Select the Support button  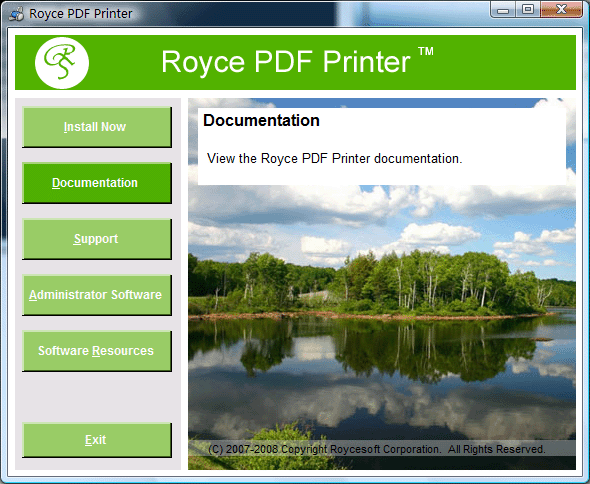[x=97, y=239]
